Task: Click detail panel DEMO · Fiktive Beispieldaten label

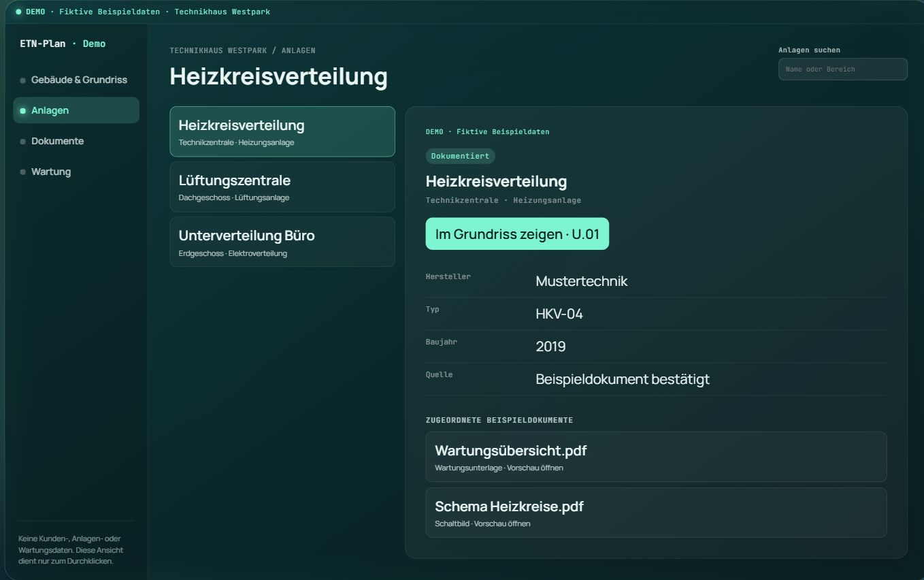Action: coord(487,131)
